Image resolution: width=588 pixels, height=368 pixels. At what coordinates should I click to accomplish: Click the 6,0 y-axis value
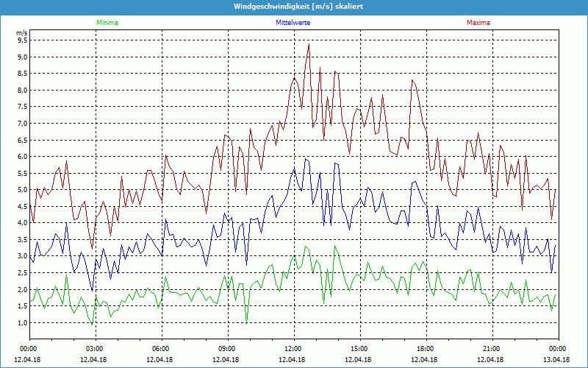(23, 157)
